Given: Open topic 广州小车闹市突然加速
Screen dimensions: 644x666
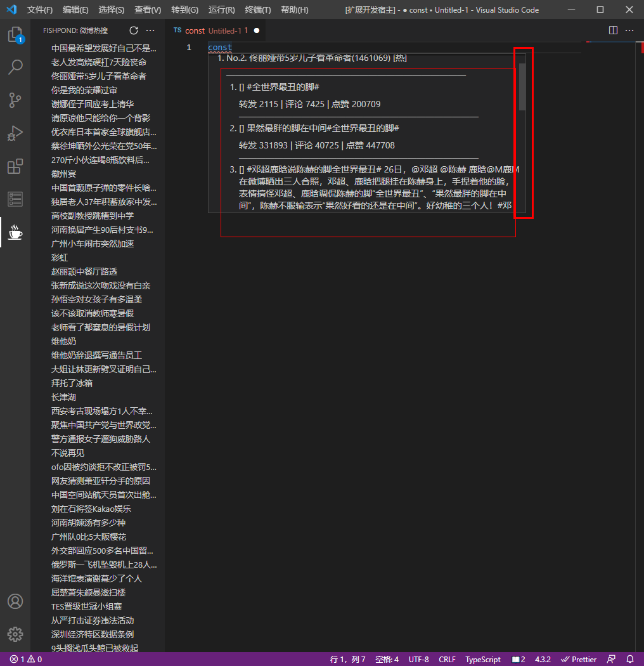Looking at the screenshot, I should [x=93, y=244].
